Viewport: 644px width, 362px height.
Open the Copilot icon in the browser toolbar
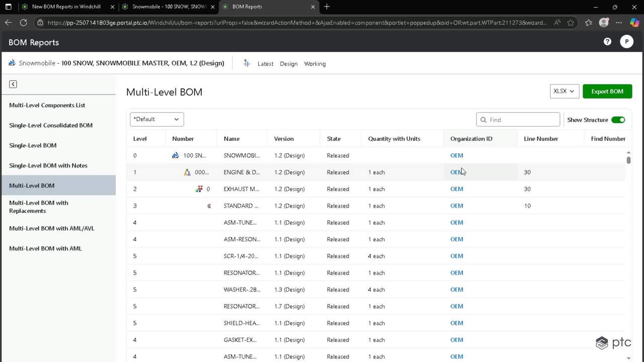634,23
